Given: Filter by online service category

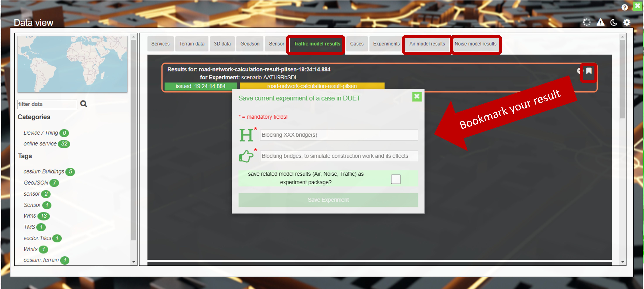Looking at the screenshot, I should coord(40,144).
